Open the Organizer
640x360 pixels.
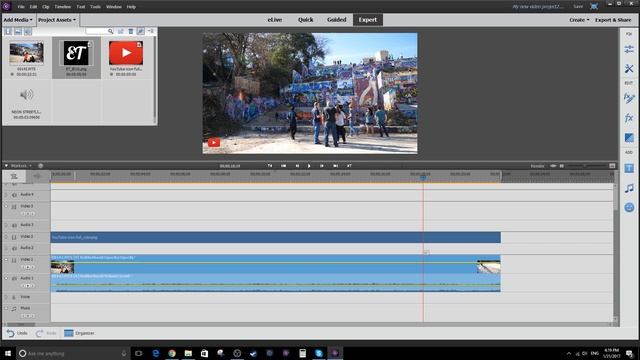pyautogui.click(x=79, y=333)
